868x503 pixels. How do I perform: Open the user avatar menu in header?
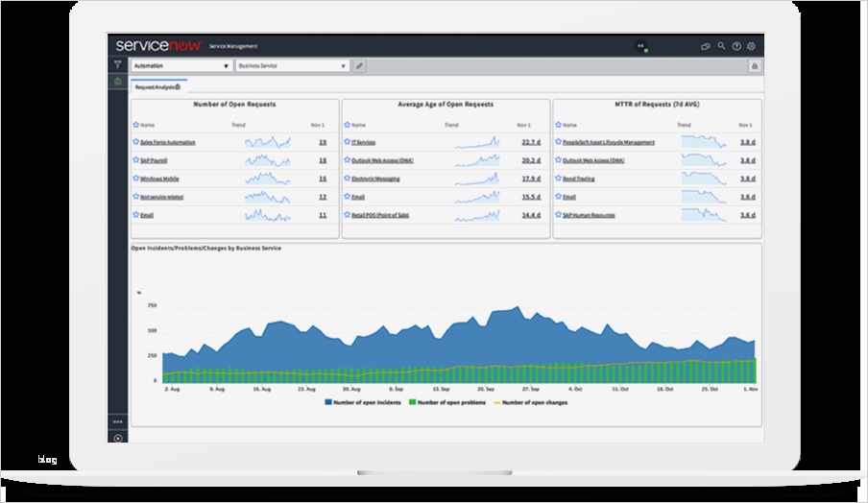pos(641,45)
